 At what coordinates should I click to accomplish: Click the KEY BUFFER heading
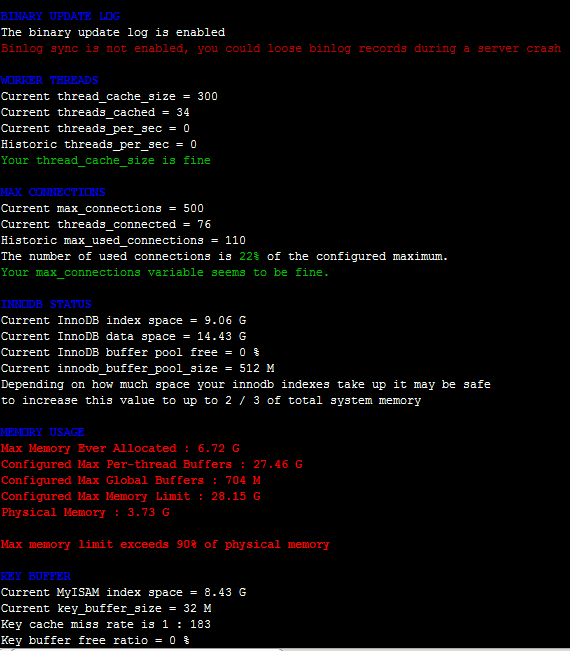tap(36, 576)
